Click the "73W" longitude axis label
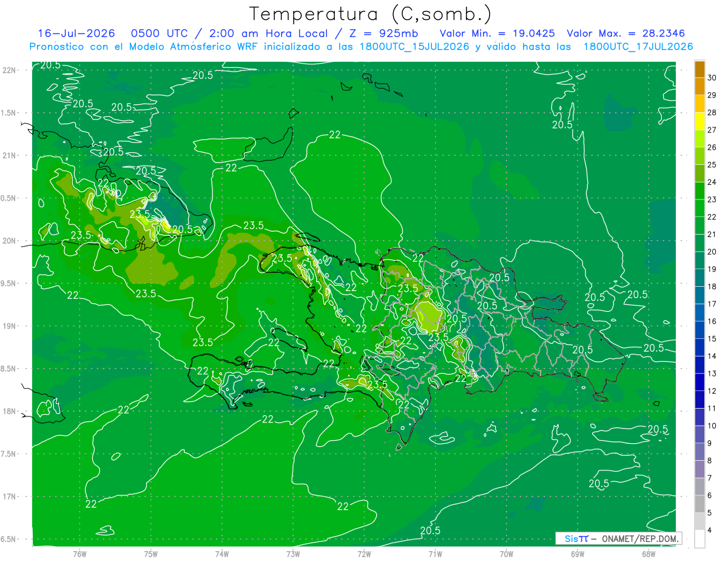 [293, 554]
